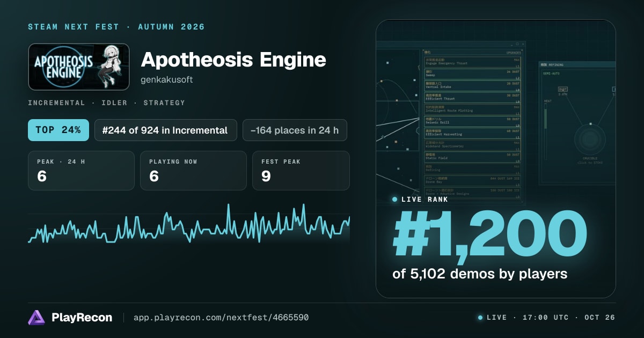Click 'of 5,102 demos by players' text
The height and width of the screenshot is (338, 644).
pos(480,274)
